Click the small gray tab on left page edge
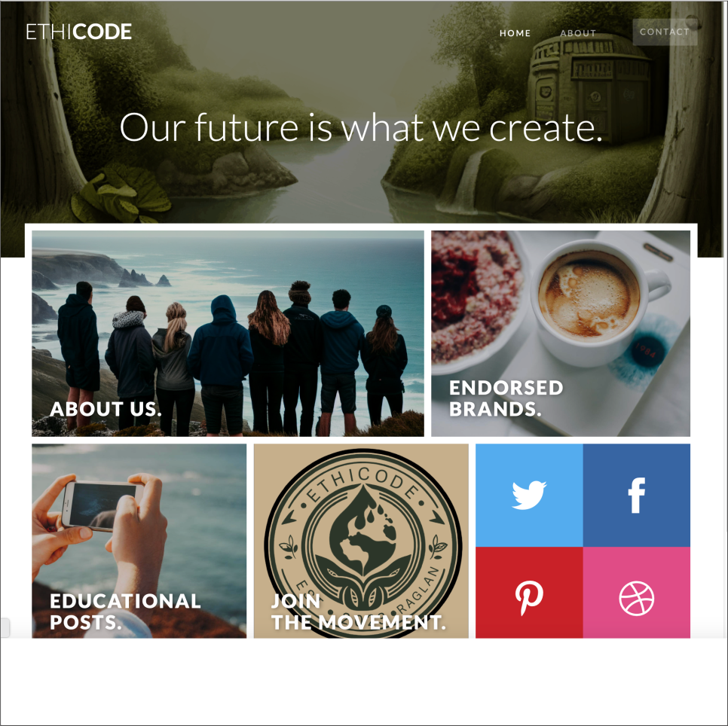The height and width of the screenshot is (726, 728). point(5,627)
